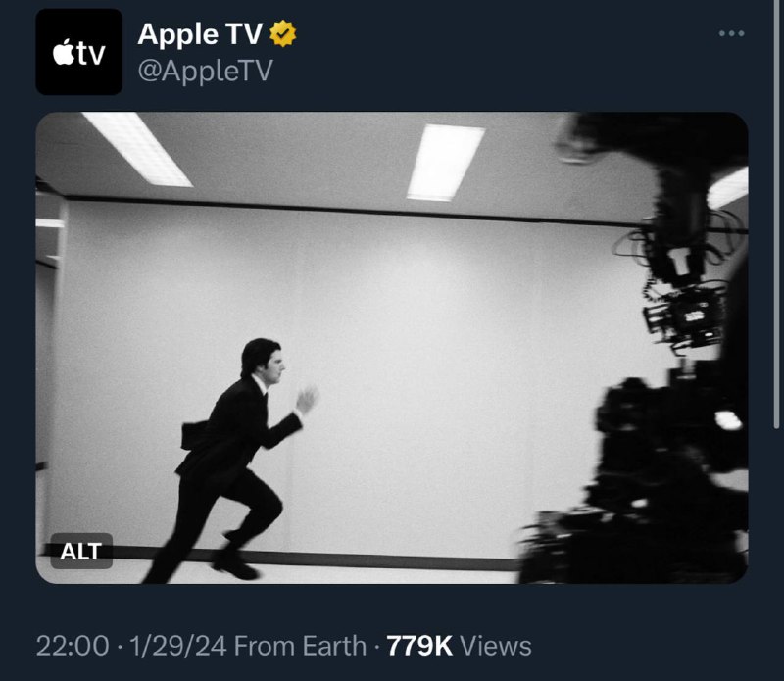
Task: Open the Apple TV profile avatar
Action: 79,52
